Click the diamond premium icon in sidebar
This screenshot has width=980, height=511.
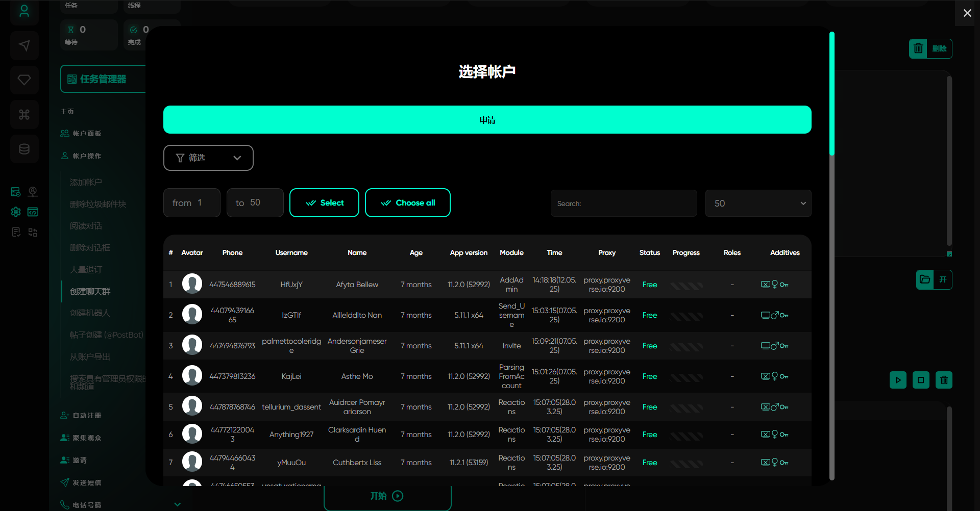(x=24, y=80)
